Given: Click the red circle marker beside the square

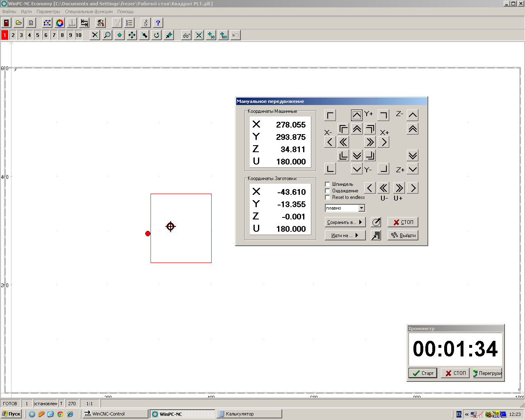Looking at the screenshot, I should click(148, 233).
